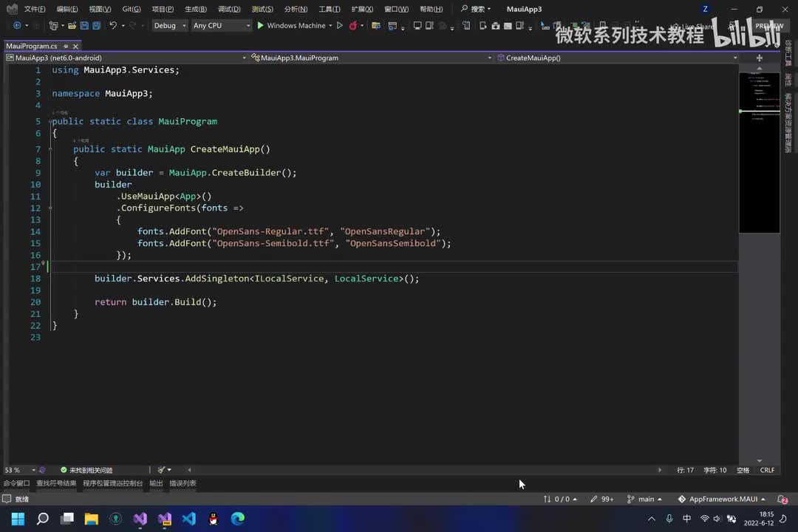Open Microsoft Edge from the taskbar
This screenshot has height=532, width=798.
[238, 518]
